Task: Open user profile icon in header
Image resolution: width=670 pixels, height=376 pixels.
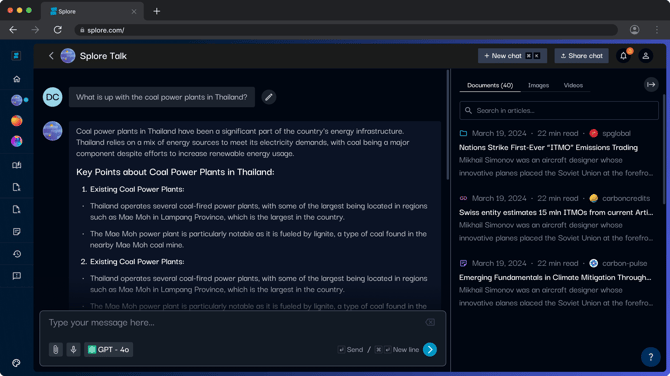Action: click(646, 56)
